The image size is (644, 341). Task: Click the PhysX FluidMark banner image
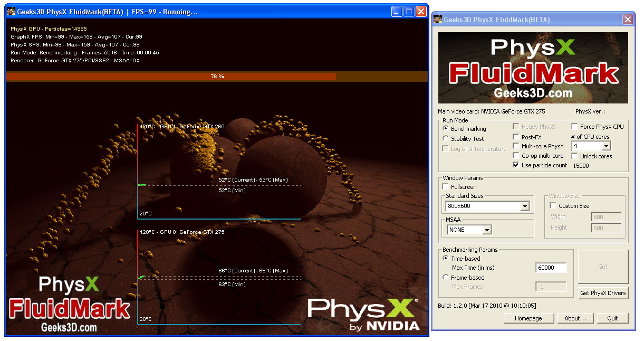(533, 68)
